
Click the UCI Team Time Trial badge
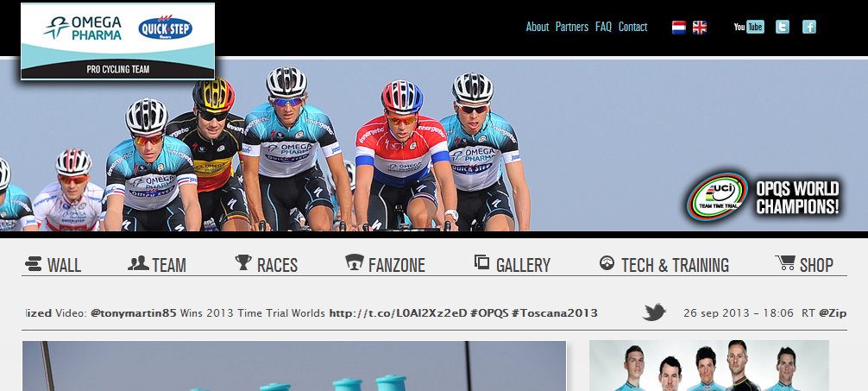[717, 199]
